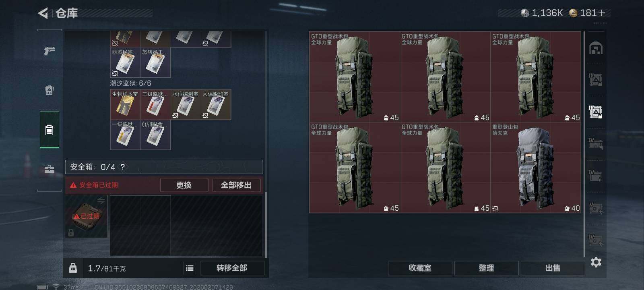Viewport: 644px width, 290px height.
Task: Click the 整理 sort button
Action: (x=486, y=268)
